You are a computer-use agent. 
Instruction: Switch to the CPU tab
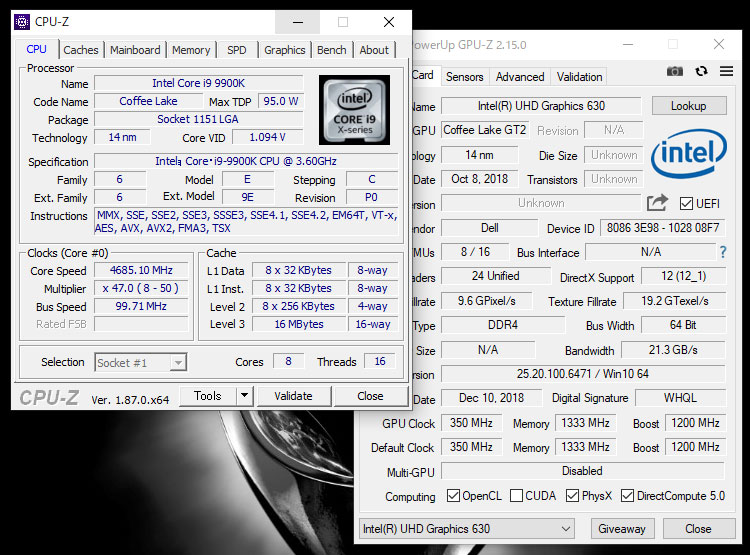pos(36,49)
